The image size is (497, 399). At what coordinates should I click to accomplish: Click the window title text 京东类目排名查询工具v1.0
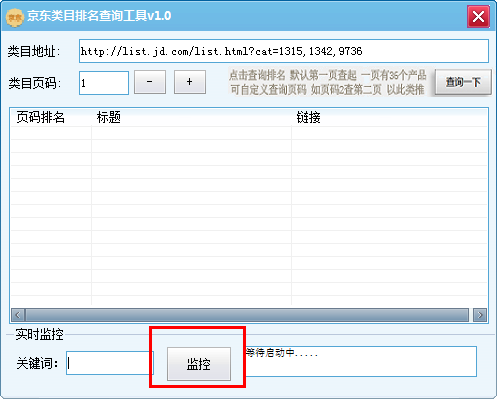99,16
